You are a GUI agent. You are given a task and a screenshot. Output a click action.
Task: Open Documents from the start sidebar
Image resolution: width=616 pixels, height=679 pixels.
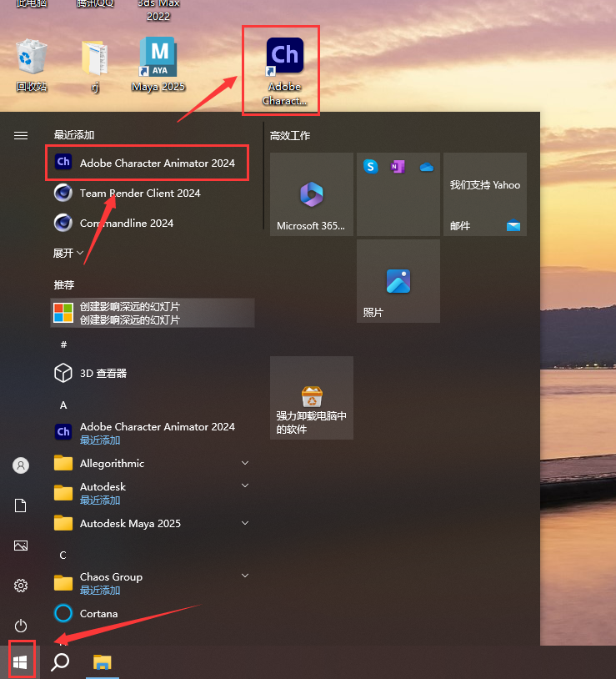pos(21,505)
